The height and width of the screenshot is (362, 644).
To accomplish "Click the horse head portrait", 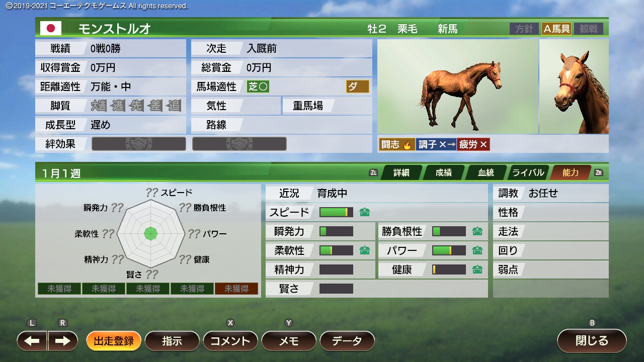I will [574, 86].
